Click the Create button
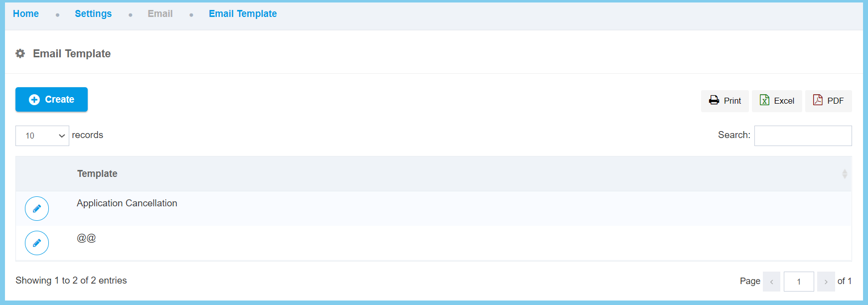This screenshot has height=305, width=868. point(51,100)
